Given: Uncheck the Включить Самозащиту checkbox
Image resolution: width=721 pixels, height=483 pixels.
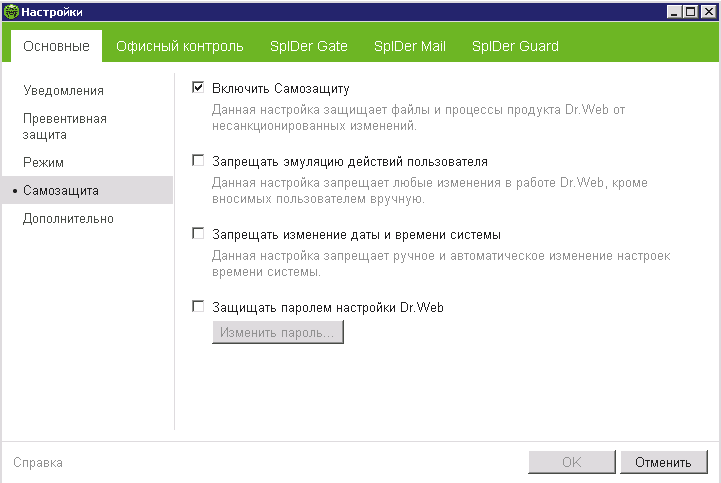Looking at the screenshot, I should coord(198,88).
